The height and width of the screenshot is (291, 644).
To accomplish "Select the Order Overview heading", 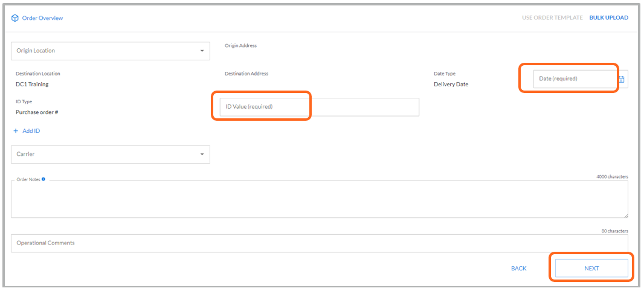I will click(x=42, y=18).
